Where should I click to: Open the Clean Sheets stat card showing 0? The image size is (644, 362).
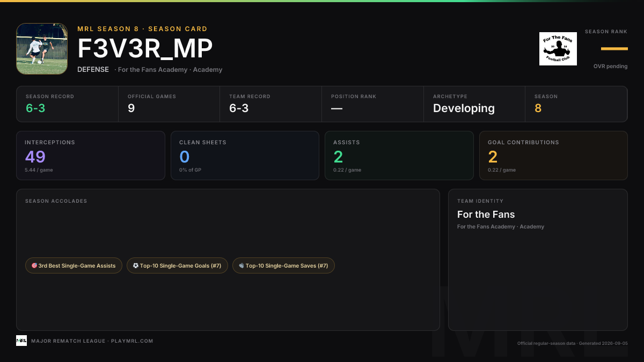245,156
